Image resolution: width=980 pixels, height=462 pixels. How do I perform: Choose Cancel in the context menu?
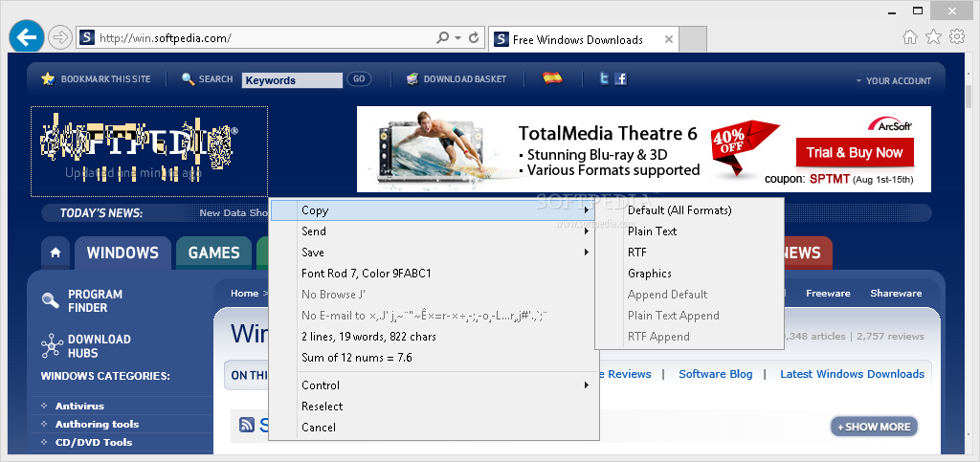(x=434, y=427)
